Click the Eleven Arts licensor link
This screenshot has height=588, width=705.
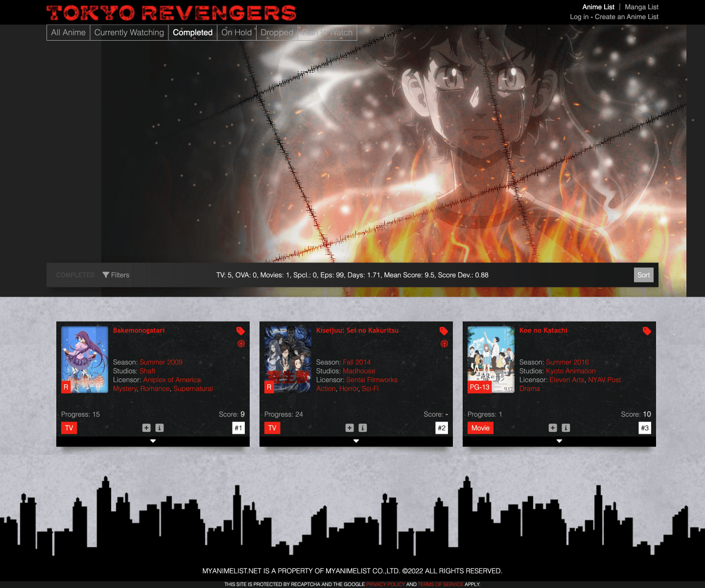point(567,380)
